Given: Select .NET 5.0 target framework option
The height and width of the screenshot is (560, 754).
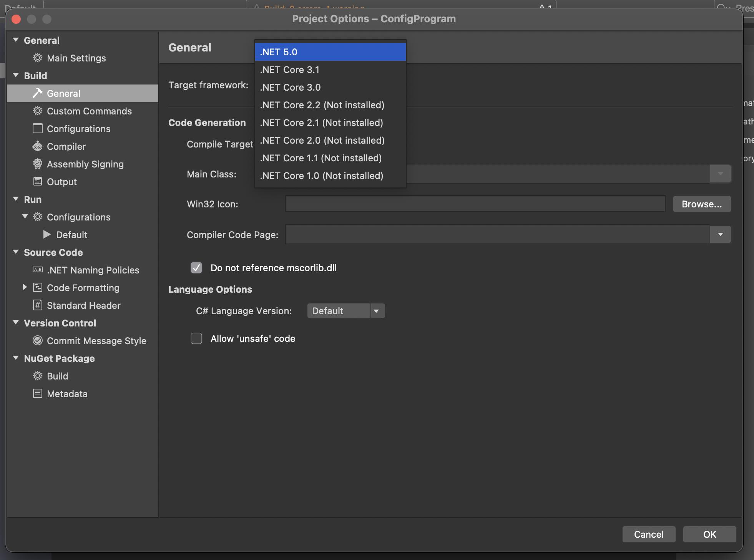Looking at the screenshot, I should pyautogui.click(x=279, y=52).
